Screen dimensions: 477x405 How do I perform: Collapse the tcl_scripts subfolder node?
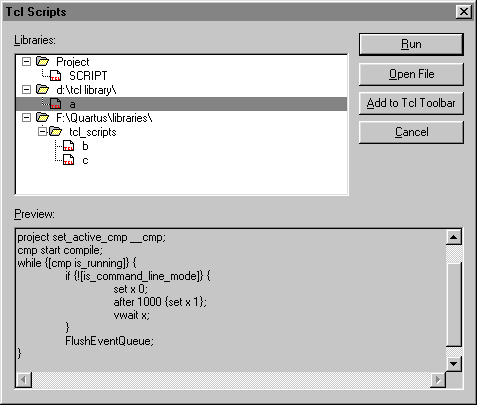click(42, 132)
